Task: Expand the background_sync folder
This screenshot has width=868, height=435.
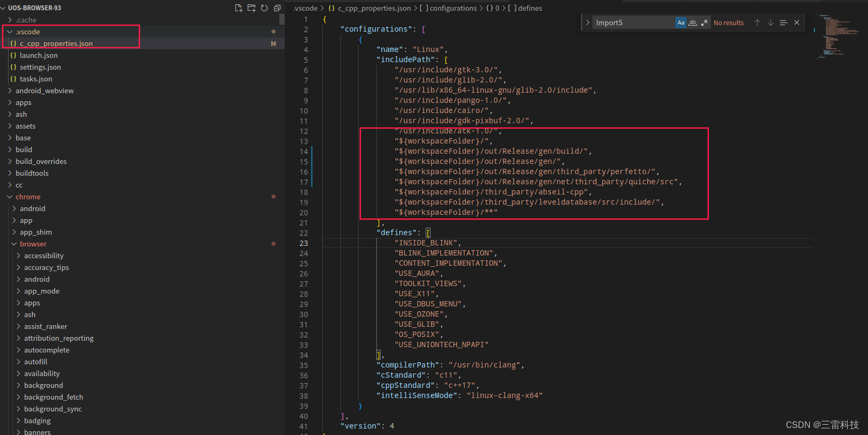Action: click(142, 409)
